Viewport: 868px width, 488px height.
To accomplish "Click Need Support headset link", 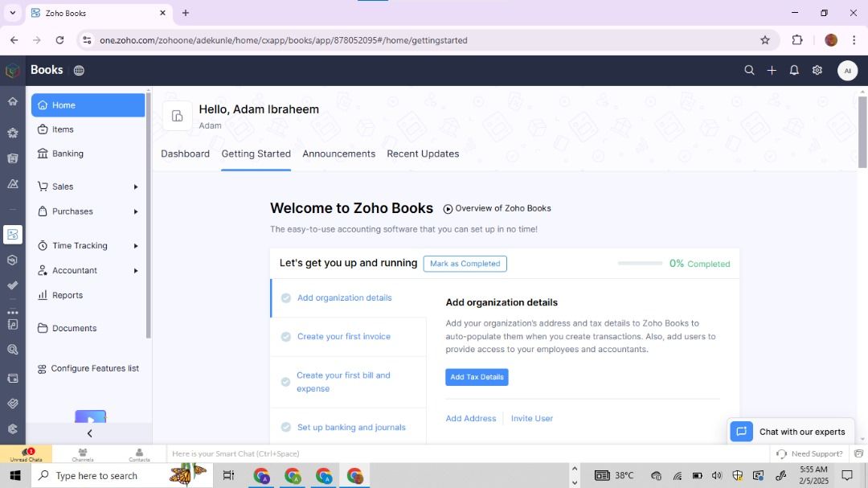I will point(809,453).
